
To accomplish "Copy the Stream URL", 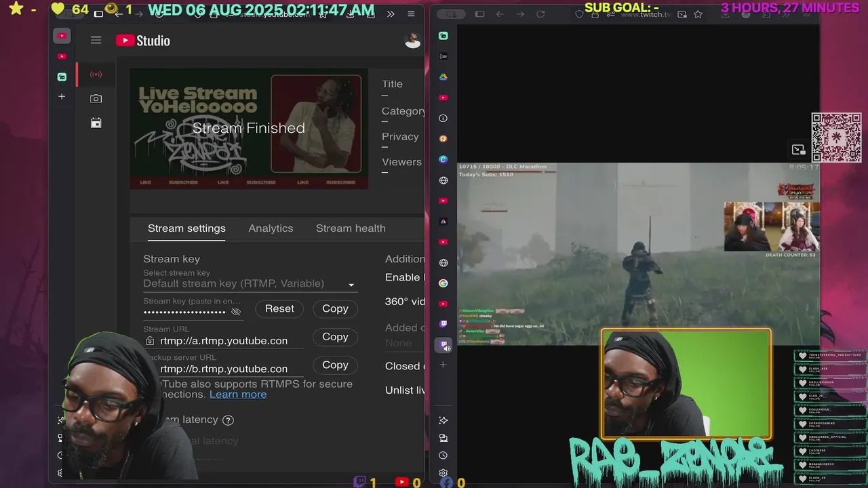I will (x=335, y=337).
